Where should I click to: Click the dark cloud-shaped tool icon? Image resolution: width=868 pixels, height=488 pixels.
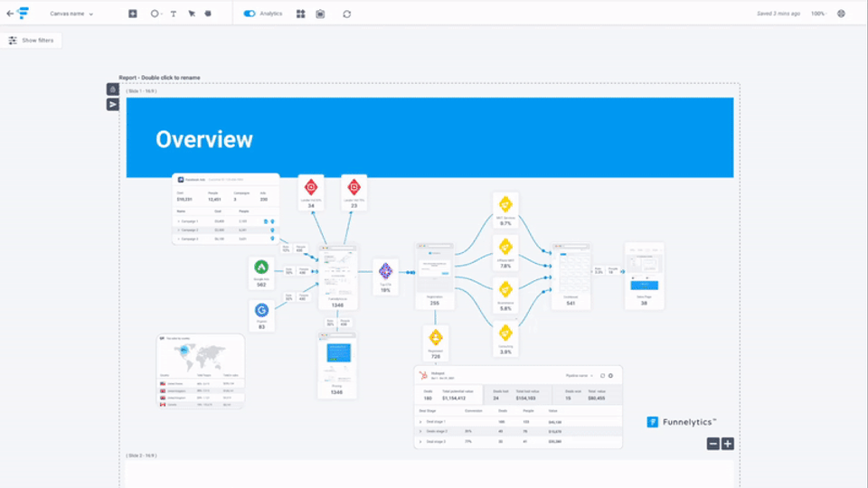point(208,14)
